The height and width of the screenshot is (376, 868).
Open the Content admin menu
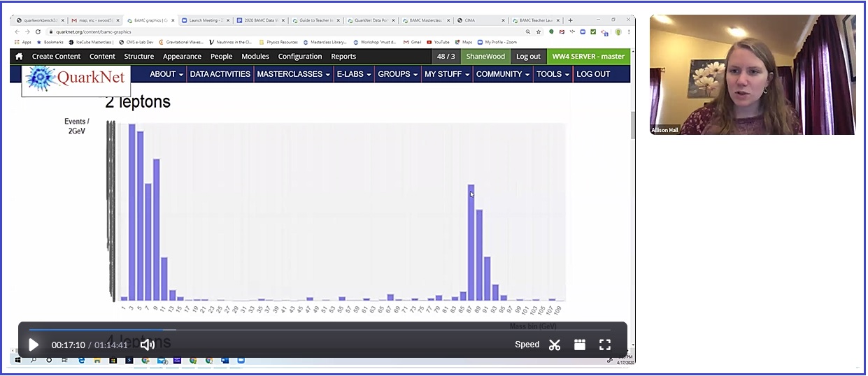(x=102, y=57)
